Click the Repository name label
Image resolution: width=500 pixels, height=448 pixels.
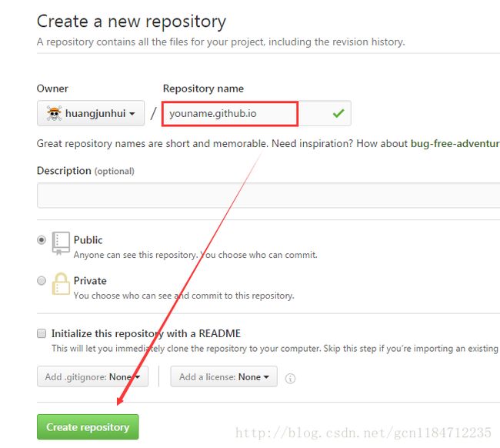pos(203,89)
